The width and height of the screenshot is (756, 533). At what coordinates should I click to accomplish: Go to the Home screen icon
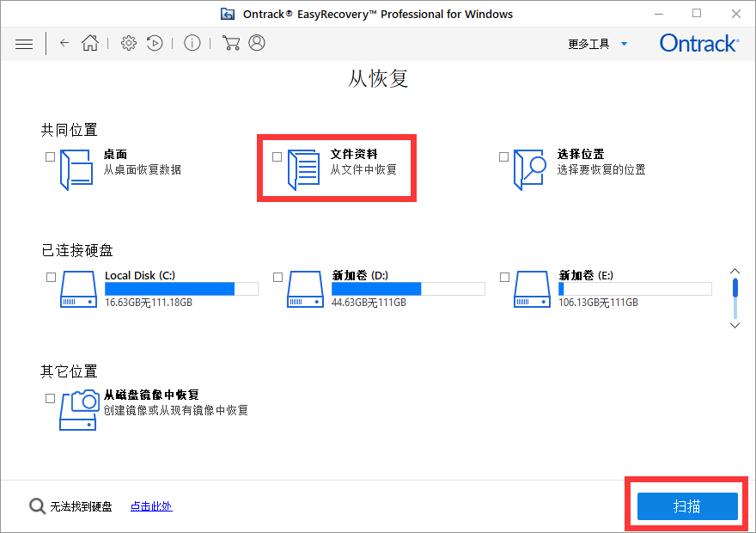[x=90, y=43]
